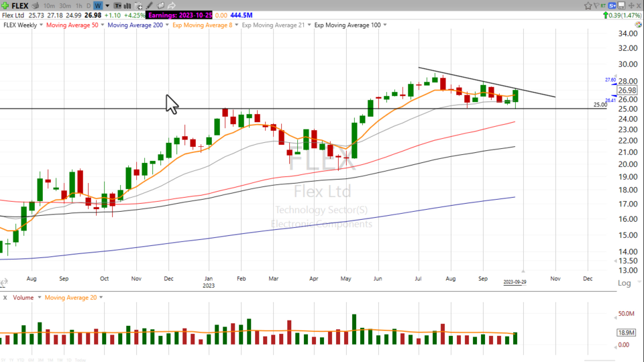This screenshot has width=644, height=362.
Task: Open the Moving Average 50 dropdown arrow
Action: click(x=102, y=25)
